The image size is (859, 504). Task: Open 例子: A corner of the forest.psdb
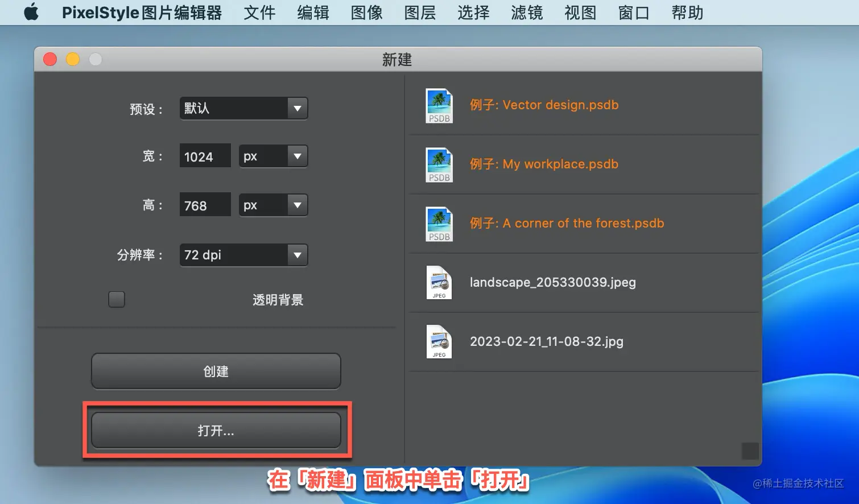[x=567, y=223]
